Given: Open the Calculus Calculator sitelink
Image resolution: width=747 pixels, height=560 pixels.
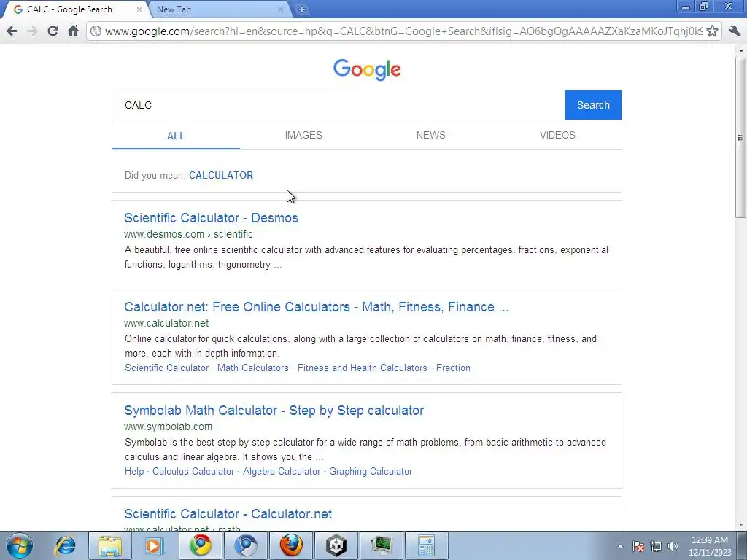Looking at the screenshot, I should 193,471.
